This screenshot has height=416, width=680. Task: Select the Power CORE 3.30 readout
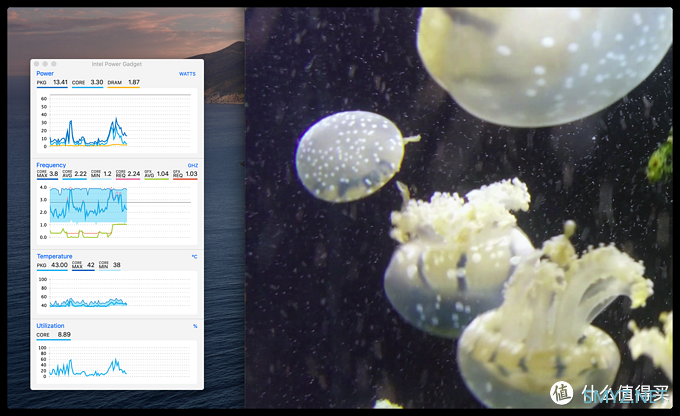point(88,82)
